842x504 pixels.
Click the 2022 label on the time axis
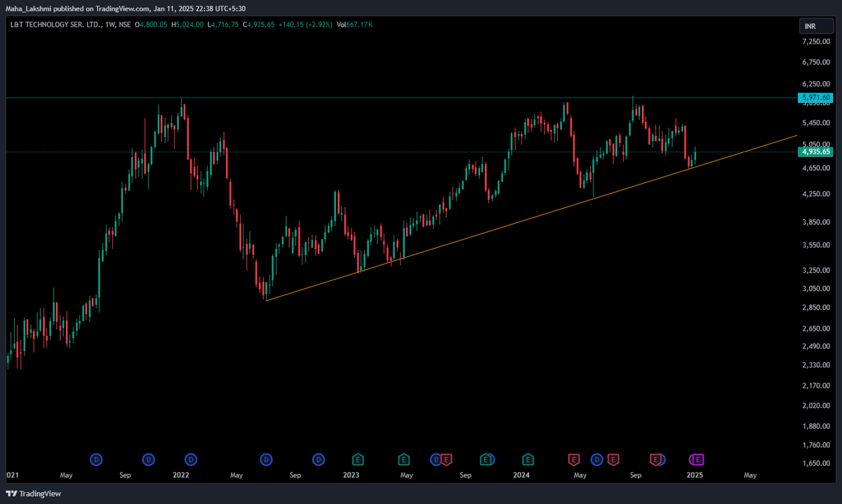(x=181, y=475)
